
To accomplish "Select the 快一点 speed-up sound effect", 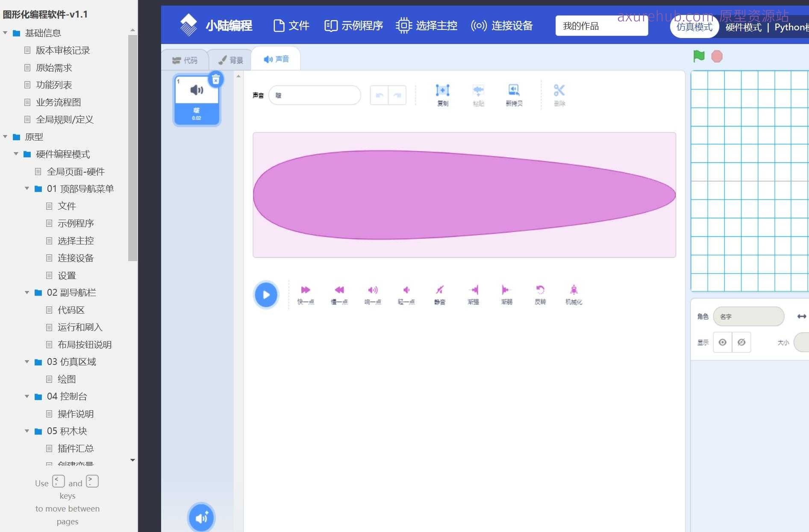I will point(305,294).
